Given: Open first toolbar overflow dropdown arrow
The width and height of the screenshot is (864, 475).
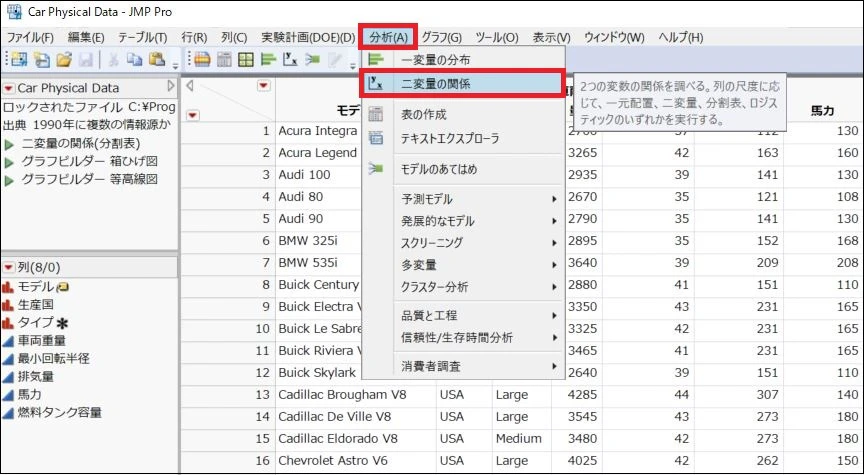Looking at the screenshot, I should pos(175,66).
